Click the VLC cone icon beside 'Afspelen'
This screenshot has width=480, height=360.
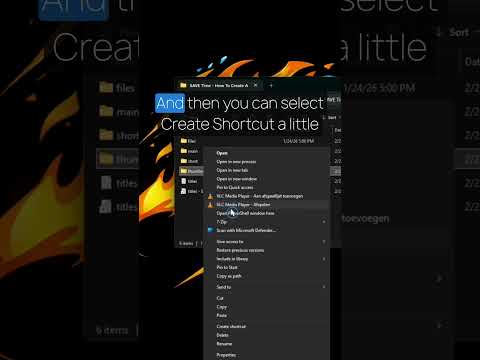point(210,205)
